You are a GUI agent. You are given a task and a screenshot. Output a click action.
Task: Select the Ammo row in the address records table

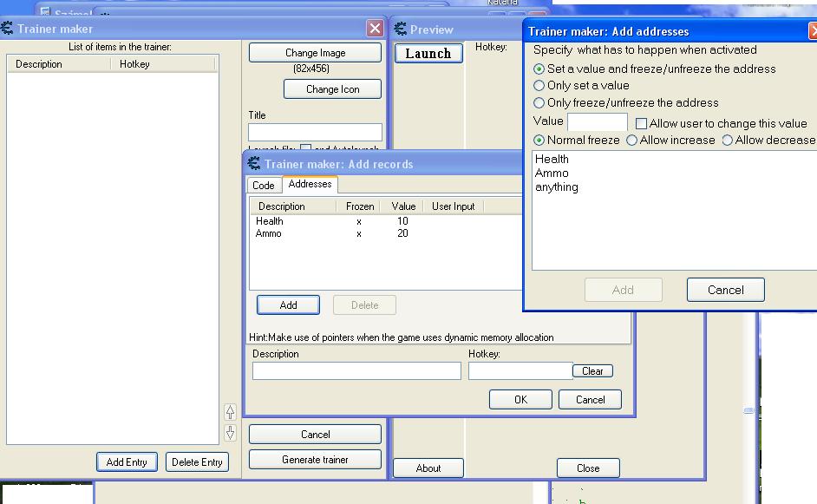point(269,234)
